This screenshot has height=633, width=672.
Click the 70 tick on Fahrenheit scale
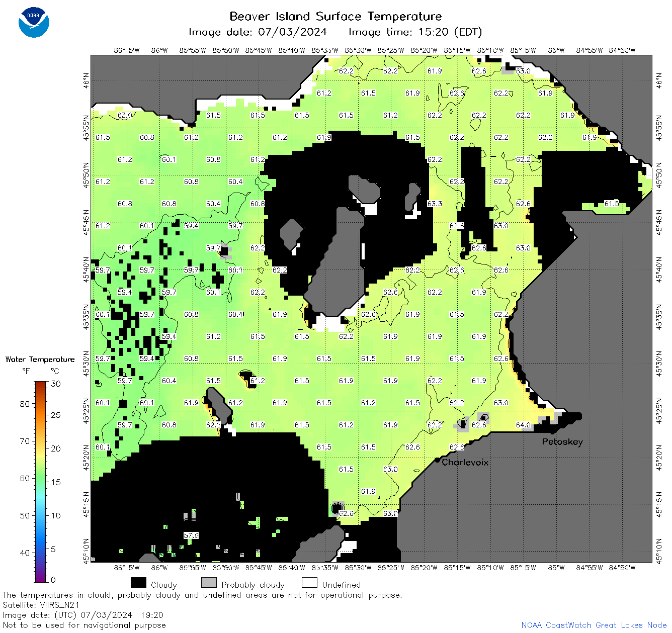25,441
